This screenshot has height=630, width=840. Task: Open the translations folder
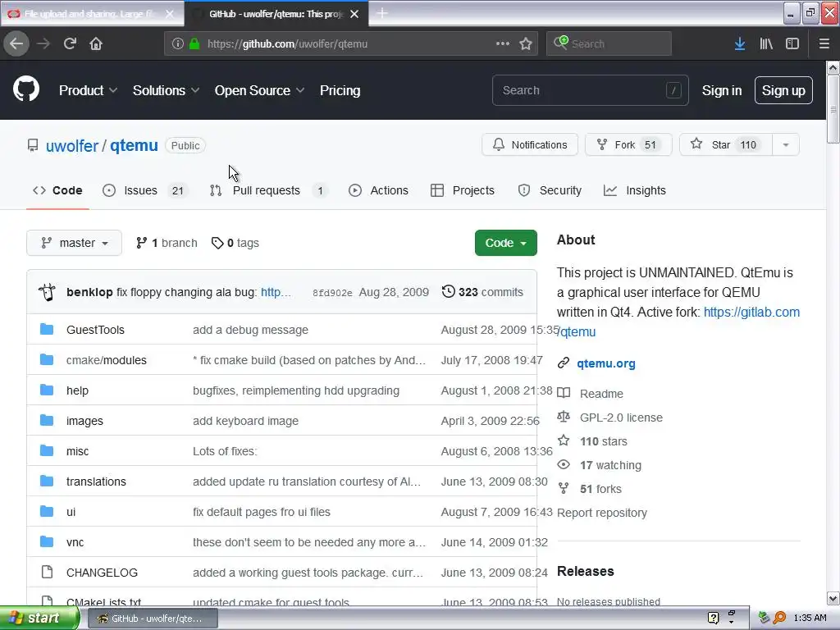(x=96, y=482)
